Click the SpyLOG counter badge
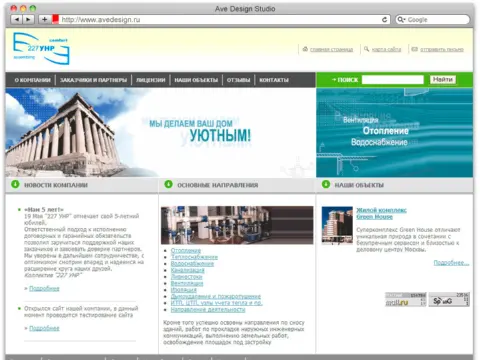Viewport: 480px width, 360px height. pos(449,299)
